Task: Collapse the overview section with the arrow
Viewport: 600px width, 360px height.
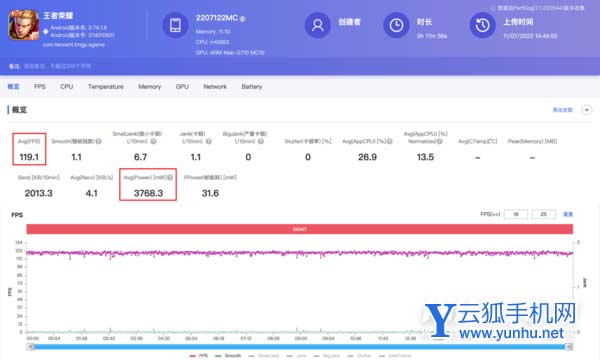Action: 587,110
